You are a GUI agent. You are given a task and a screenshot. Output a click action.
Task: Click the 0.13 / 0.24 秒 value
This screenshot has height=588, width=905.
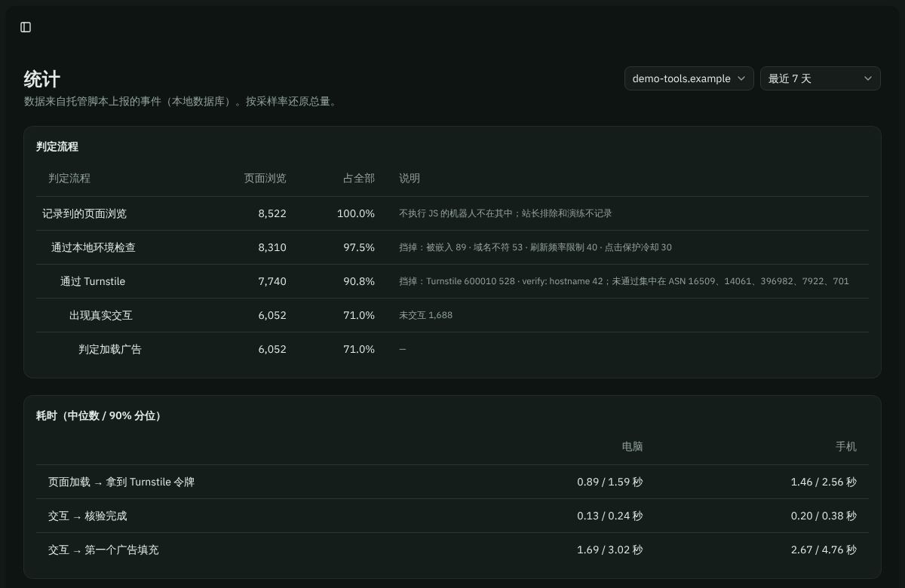[610, 516]
